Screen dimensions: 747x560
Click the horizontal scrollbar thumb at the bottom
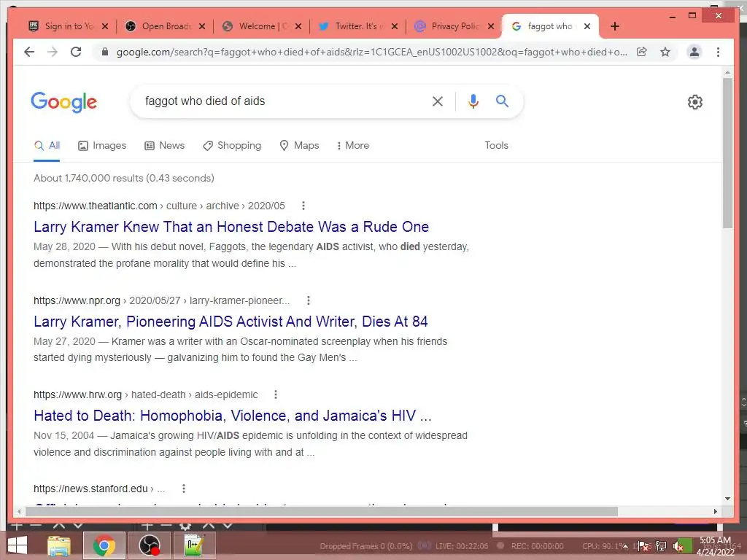322,511
